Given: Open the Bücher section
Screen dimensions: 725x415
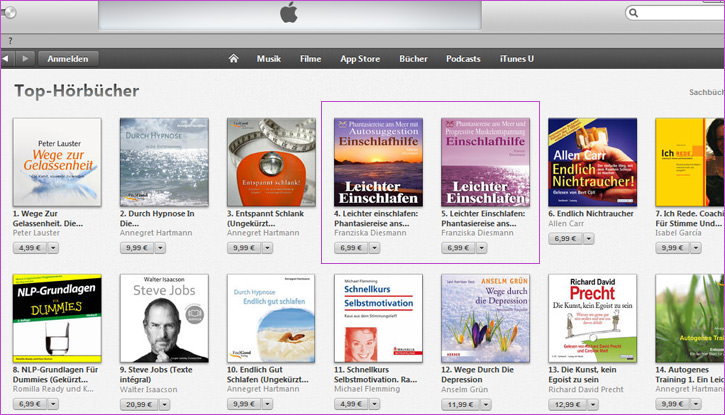Looking at the screenshot, I should click(413, 59).
